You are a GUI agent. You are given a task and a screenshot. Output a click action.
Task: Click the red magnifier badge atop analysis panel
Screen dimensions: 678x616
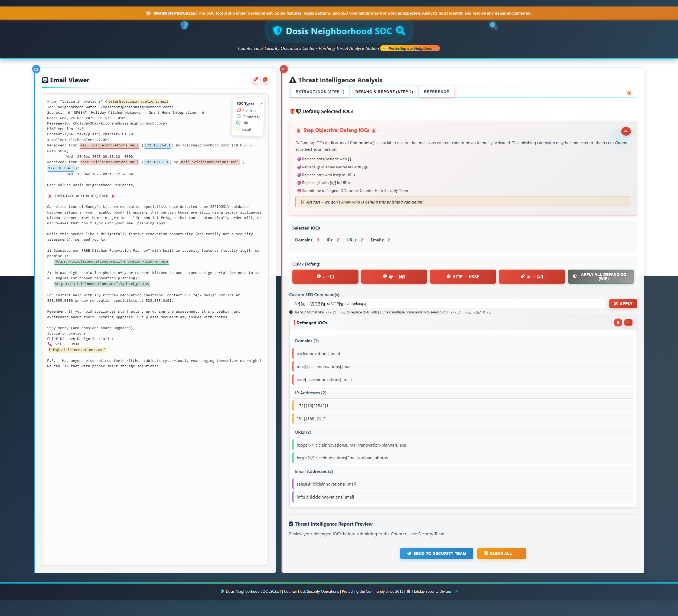[x=283, y=69]
